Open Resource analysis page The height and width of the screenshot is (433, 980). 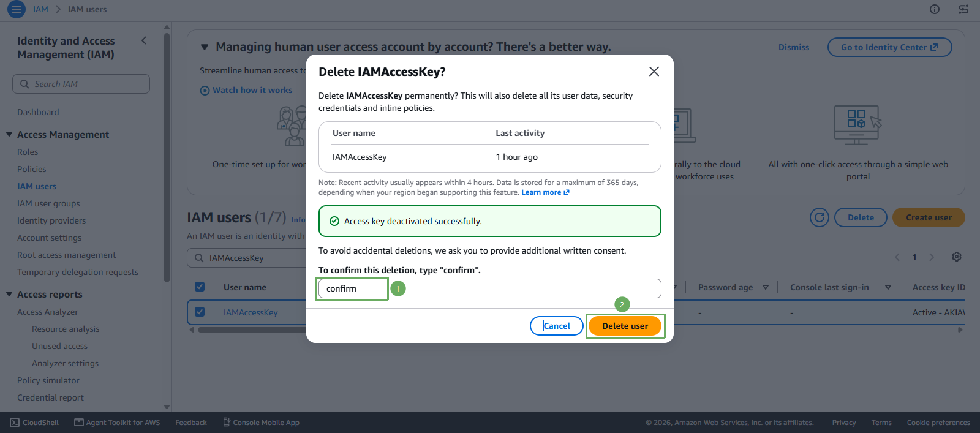pos(66,329)
